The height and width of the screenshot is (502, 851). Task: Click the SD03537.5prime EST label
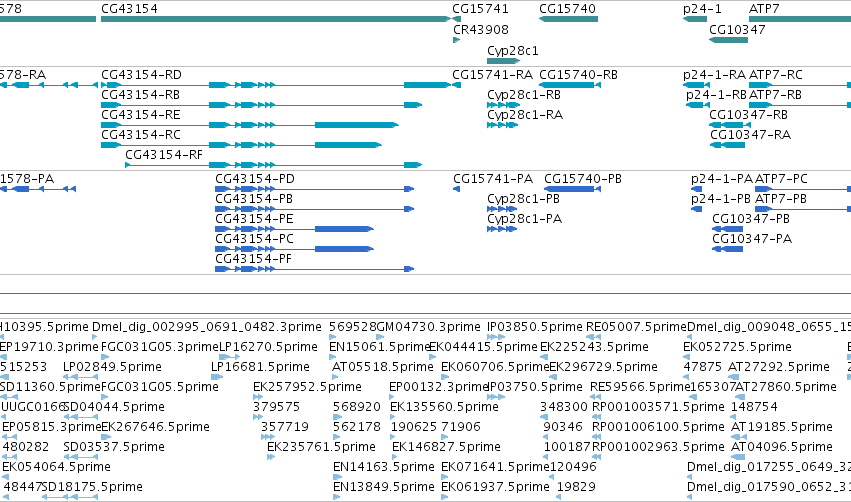113,447
